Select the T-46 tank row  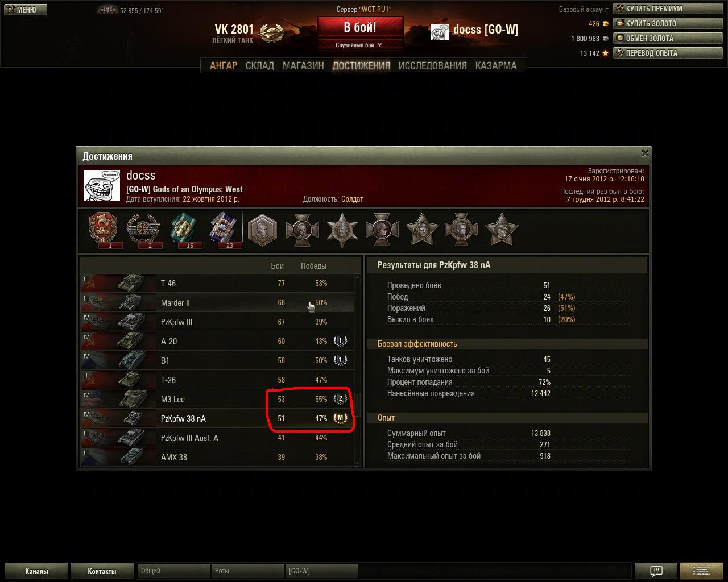tap(217, 283)
